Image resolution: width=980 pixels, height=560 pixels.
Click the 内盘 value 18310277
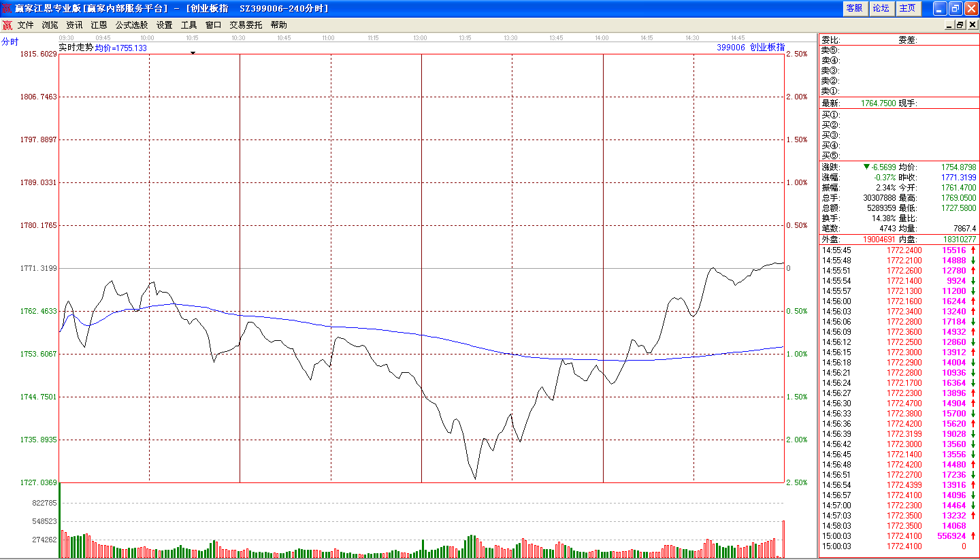pos(959,240)
